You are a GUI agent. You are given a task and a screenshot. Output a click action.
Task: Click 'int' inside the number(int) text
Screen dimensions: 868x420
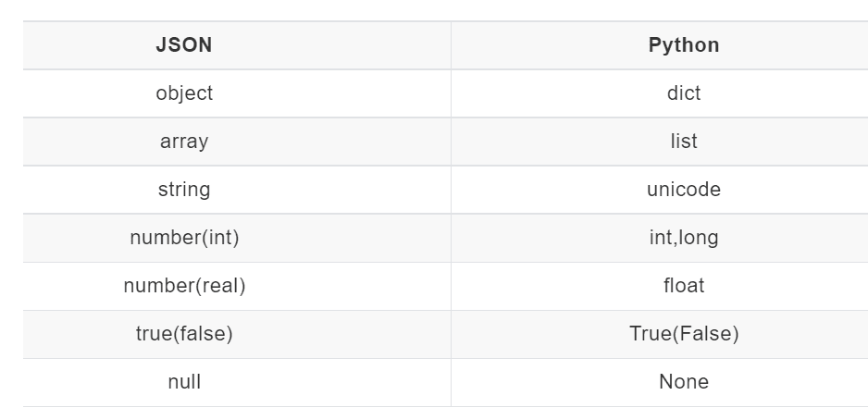click(220, 238)
